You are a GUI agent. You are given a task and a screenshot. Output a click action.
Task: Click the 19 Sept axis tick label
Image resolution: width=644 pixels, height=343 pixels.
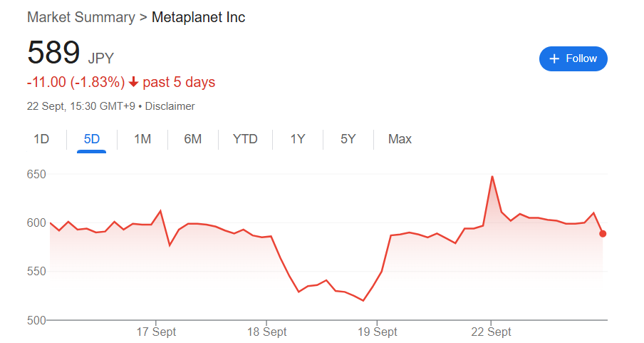(377, 332)
